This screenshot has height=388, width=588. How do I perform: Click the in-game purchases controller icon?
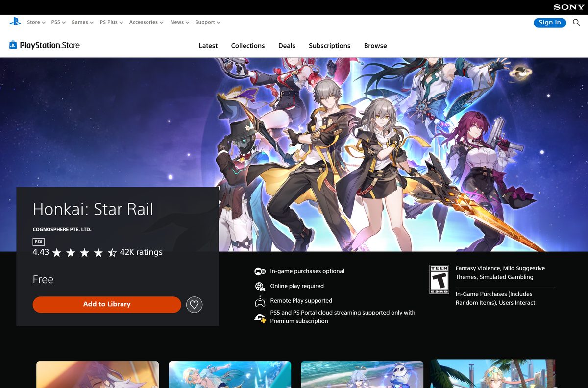[260, 271]
